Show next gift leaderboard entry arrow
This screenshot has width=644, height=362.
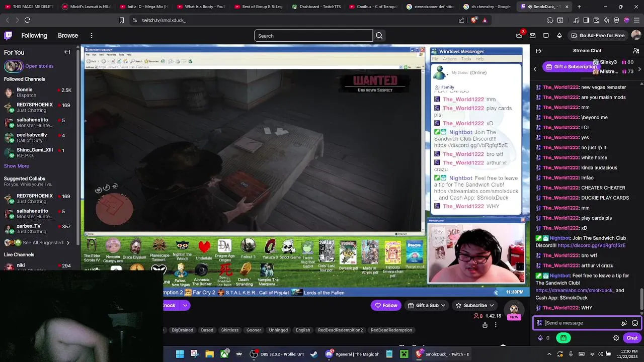coord(639,69)
